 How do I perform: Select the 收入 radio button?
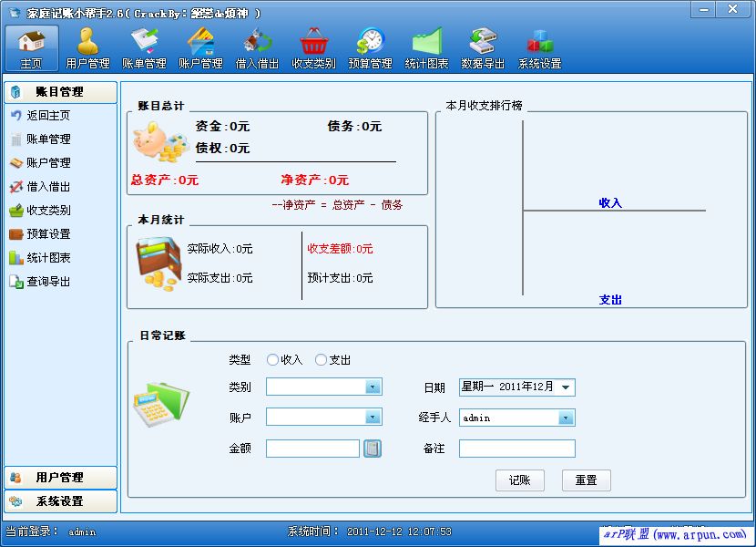pos(272,359)
